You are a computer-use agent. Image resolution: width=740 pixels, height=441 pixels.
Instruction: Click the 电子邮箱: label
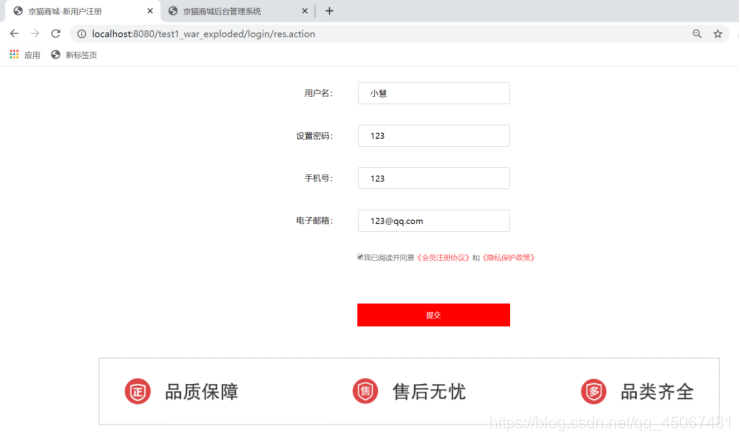coord(315,220)
